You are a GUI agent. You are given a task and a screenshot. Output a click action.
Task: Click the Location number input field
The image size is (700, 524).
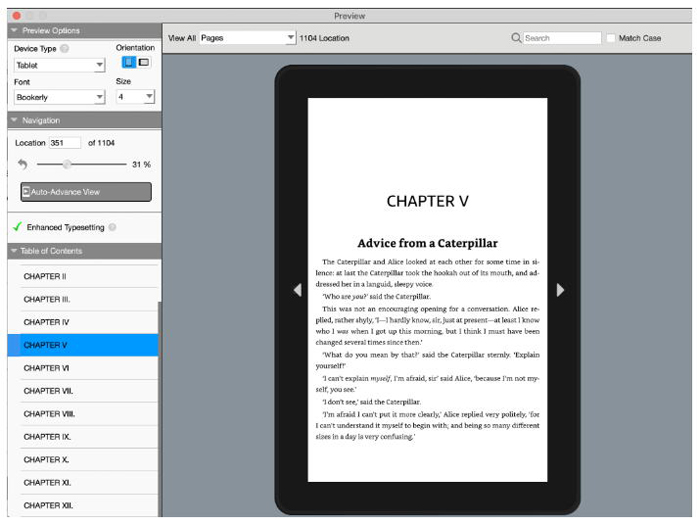tap(65, 143)
